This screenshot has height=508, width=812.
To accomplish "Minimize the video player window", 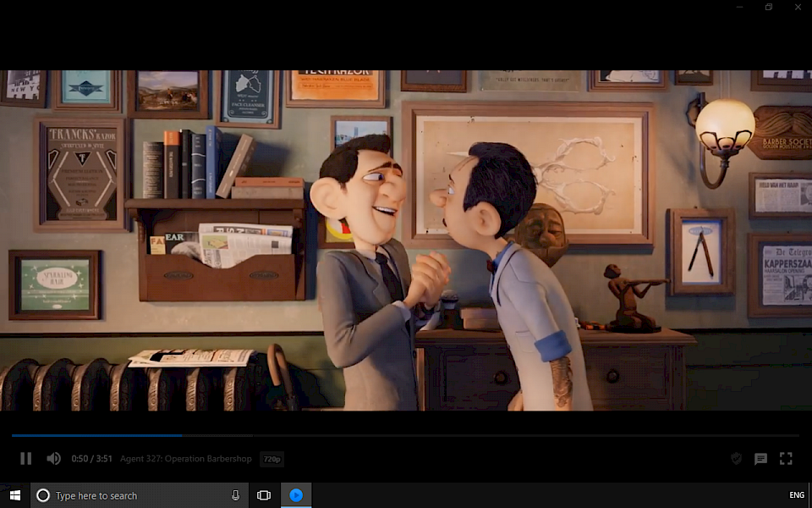I will pos(739,7).
